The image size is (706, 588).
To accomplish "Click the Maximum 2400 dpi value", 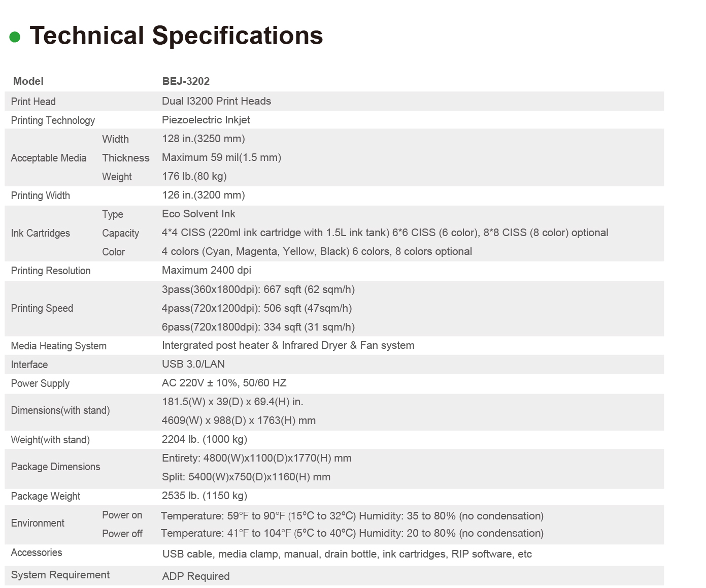I will [x=206, y=270].
